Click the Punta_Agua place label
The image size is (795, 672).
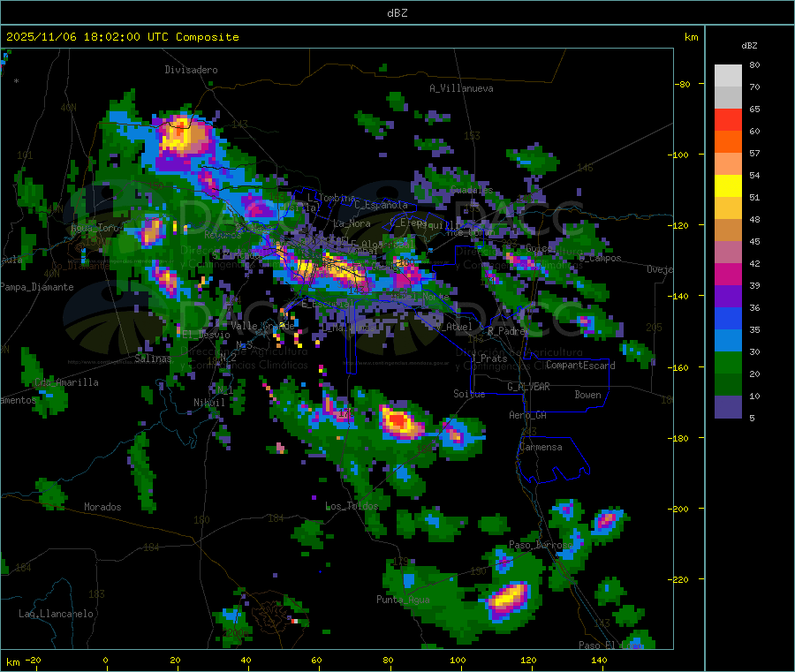point(403,600)
